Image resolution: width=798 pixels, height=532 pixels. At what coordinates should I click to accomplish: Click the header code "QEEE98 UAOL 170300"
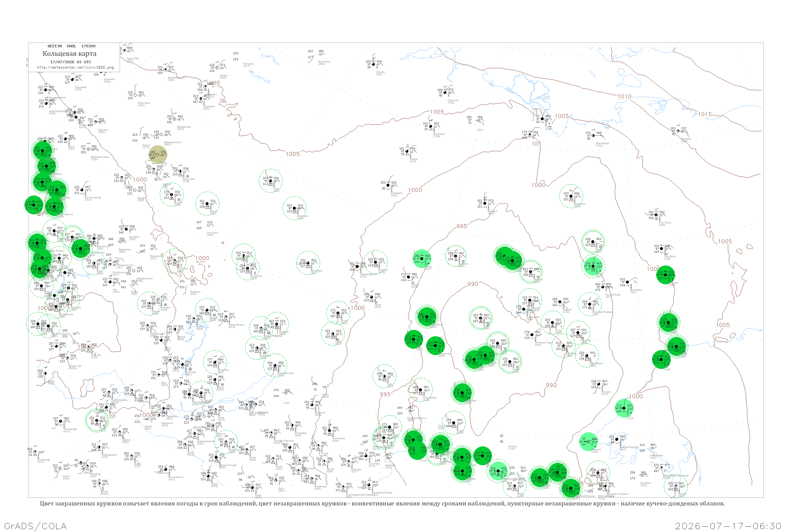[x=72, y=46]
